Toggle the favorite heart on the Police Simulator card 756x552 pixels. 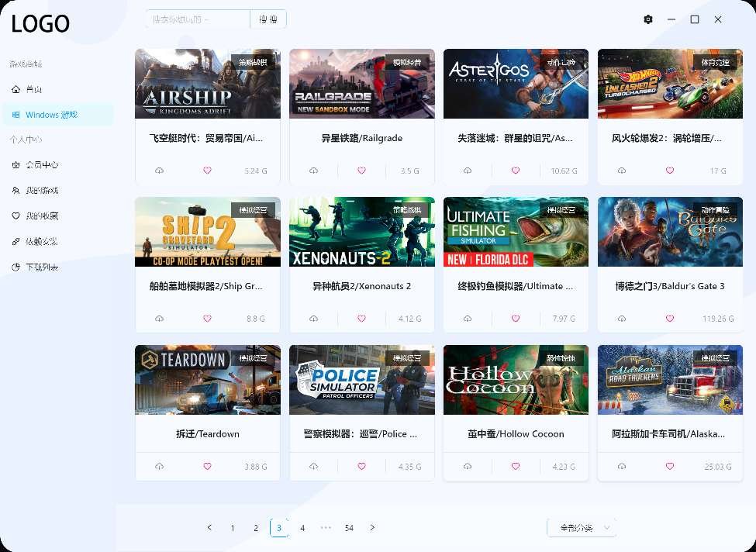click(361, 467)
